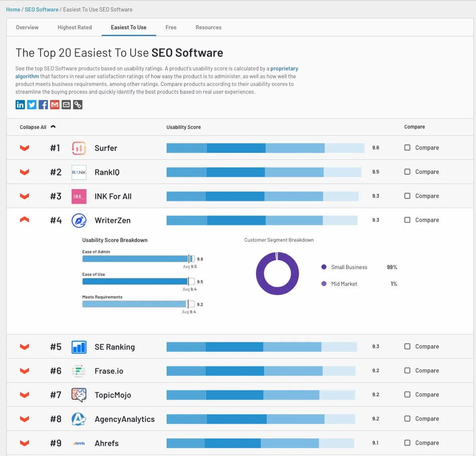
Task: Switch to the Highest Rated tab
Action: click(x=75, y=27)
